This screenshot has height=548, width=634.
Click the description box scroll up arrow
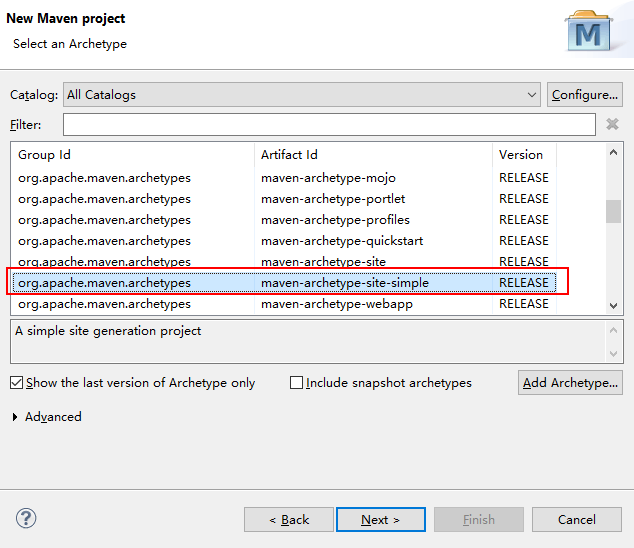point(613,330)
